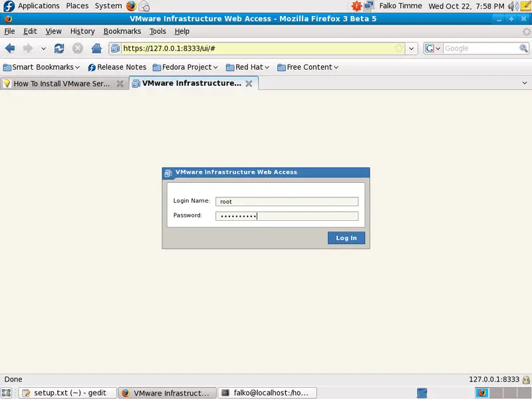This screenshot has width=532, height=399.
Task: Open the View menu
Action: tap(54, 31)
